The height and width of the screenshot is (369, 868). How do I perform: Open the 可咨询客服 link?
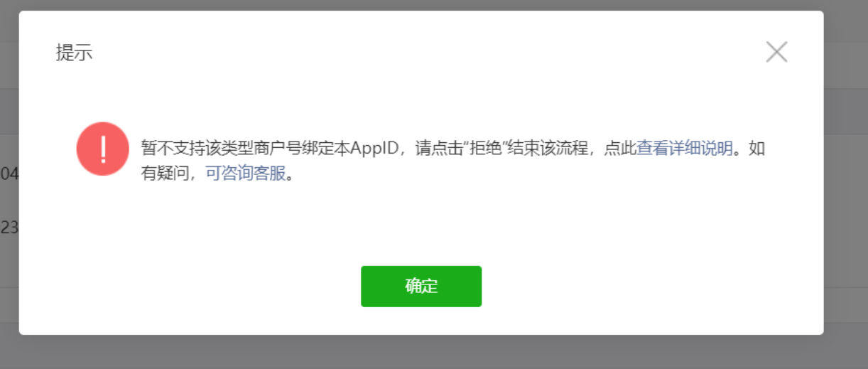click(x=245, y=173)
